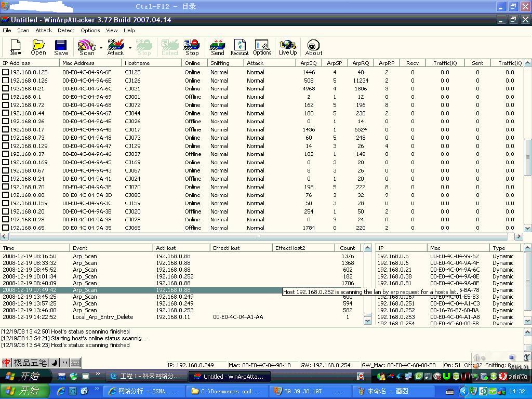Click the Open folder icon
This screenshot has height=399, width=532.
38,47
